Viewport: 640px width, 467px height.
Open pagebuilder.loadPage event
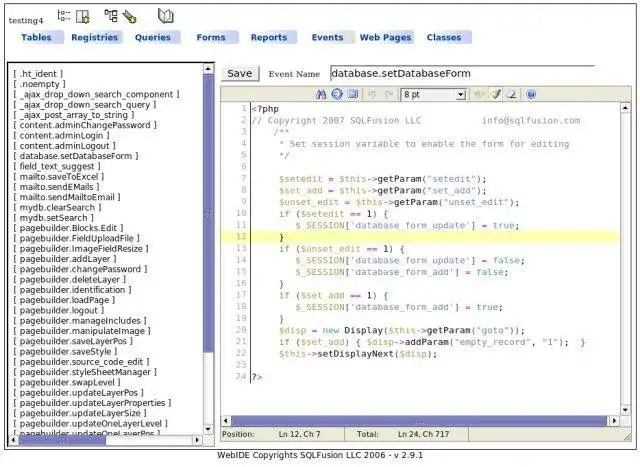64,300
